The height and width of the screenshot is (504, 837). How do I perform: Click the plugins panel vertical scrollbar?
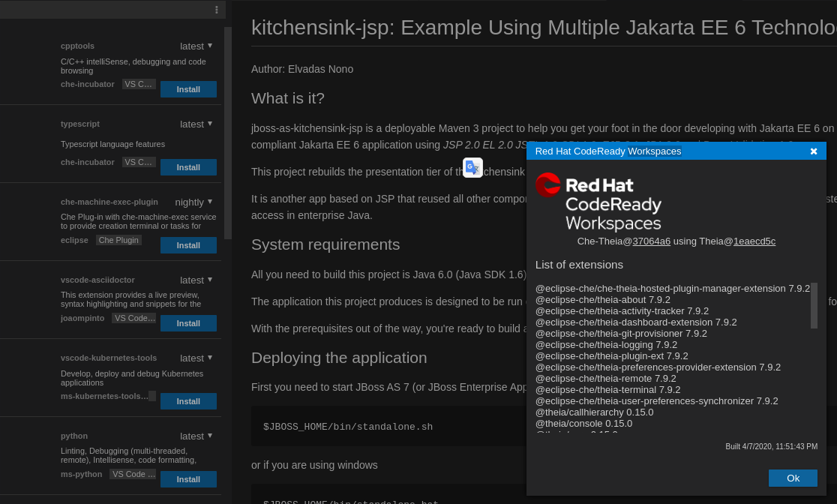coord(228,133)
